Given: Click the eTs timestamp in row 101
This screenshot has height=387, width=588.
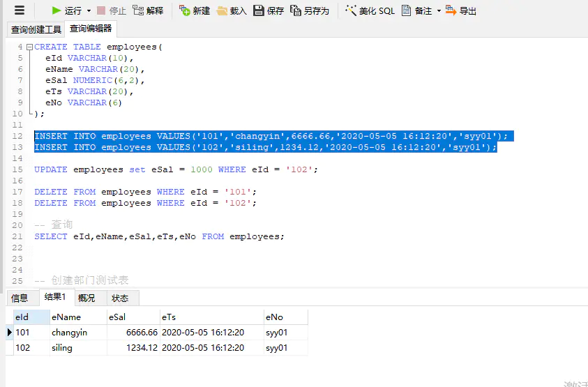Looking at the screenshot, I should tap(212, 333).
